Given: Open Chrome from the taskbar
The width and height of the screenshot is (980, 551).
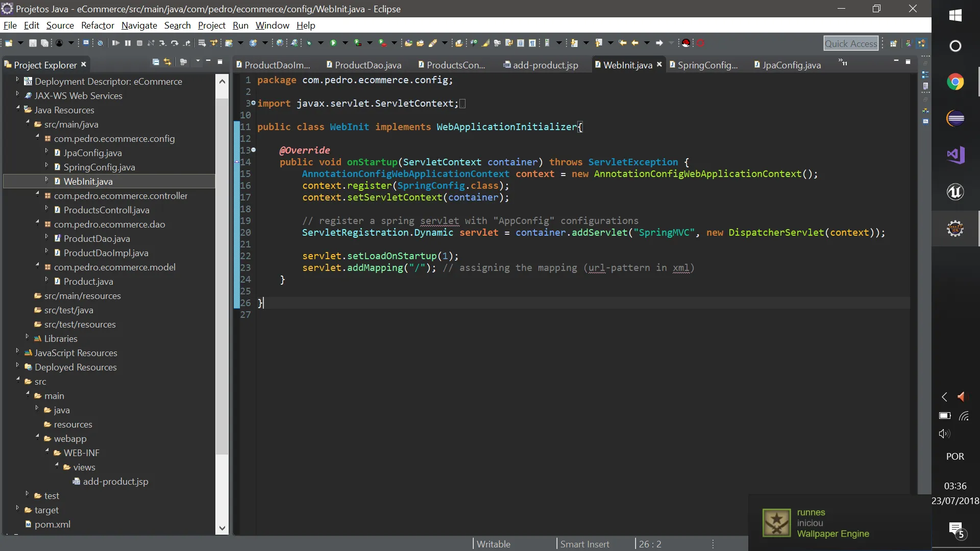Looking at the screenshot, I should (955, 82).
